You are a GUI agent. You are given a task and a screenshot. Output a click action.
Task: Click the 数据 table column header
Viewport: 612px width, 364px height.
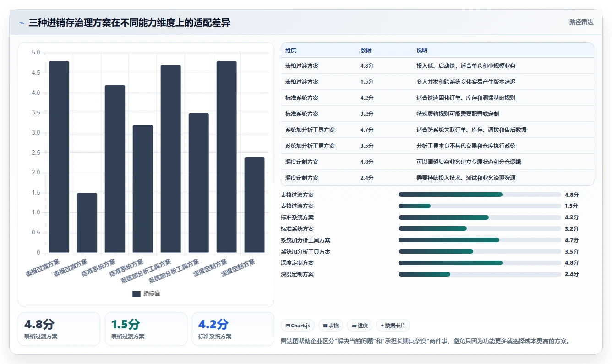tap(366, 50)
